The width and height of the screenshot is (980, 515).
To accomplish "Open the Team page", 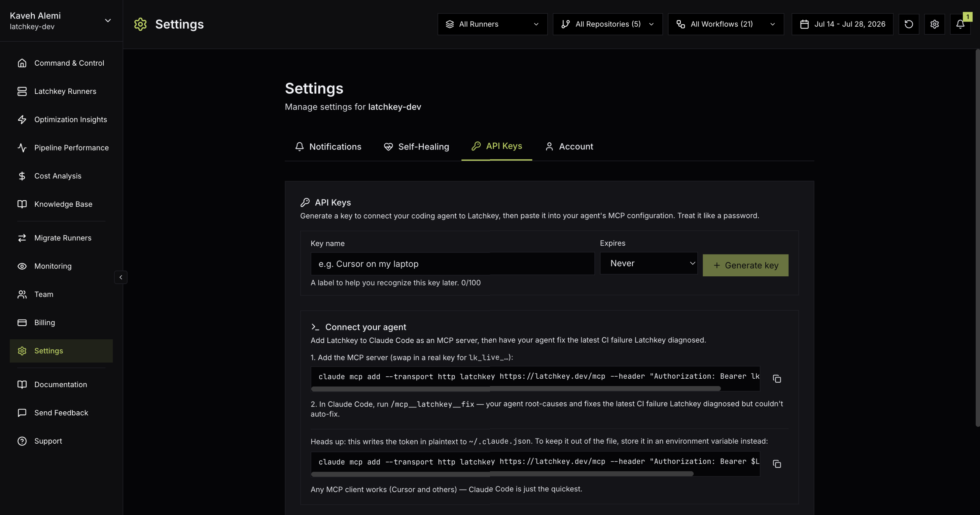I will point(61,294).
